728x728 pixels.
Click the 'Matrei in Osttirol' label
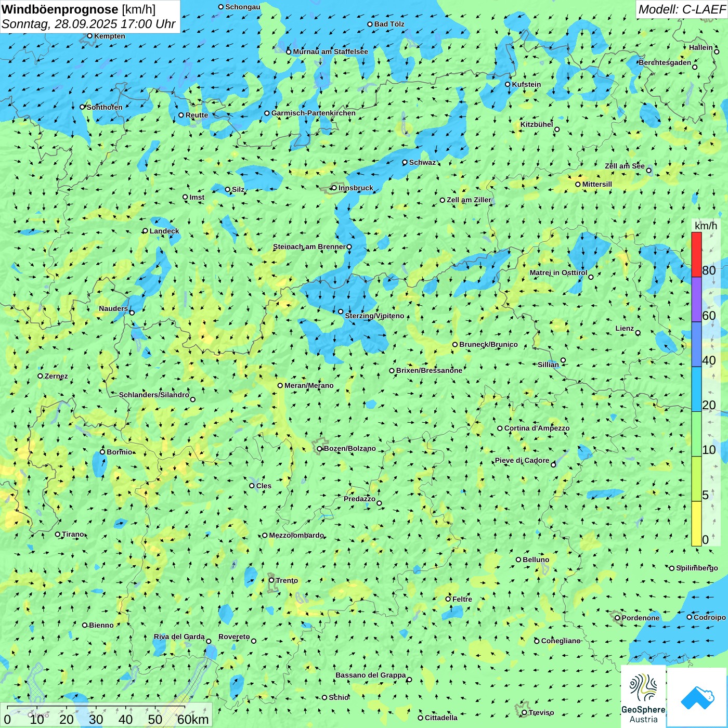click(x=558, y=272)
